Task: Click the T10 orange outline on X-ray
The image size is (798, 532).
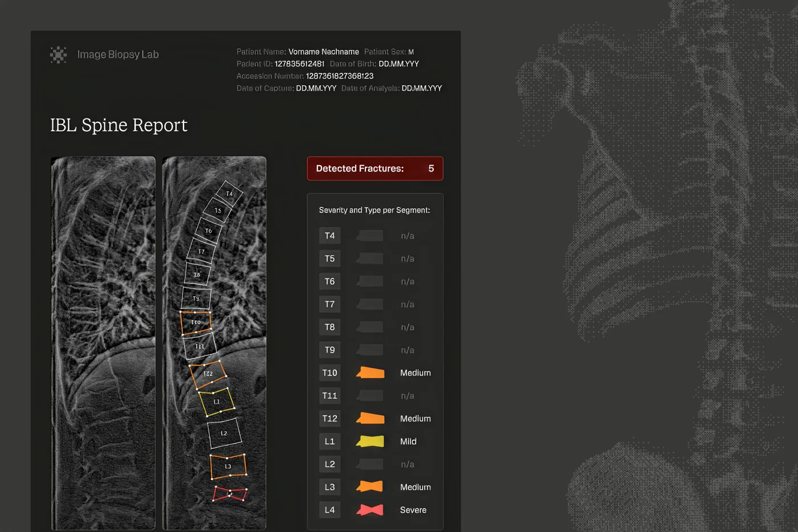Action: [196, 322]
